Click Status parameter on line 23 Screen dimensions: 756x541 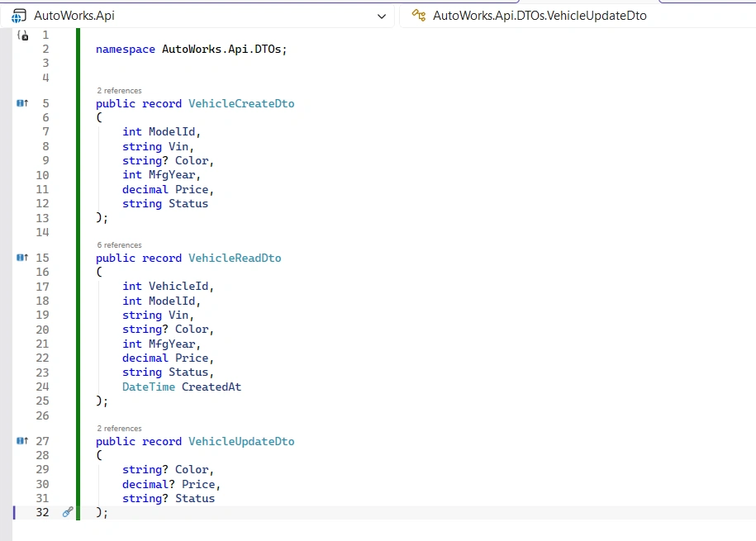pos(188,373)
